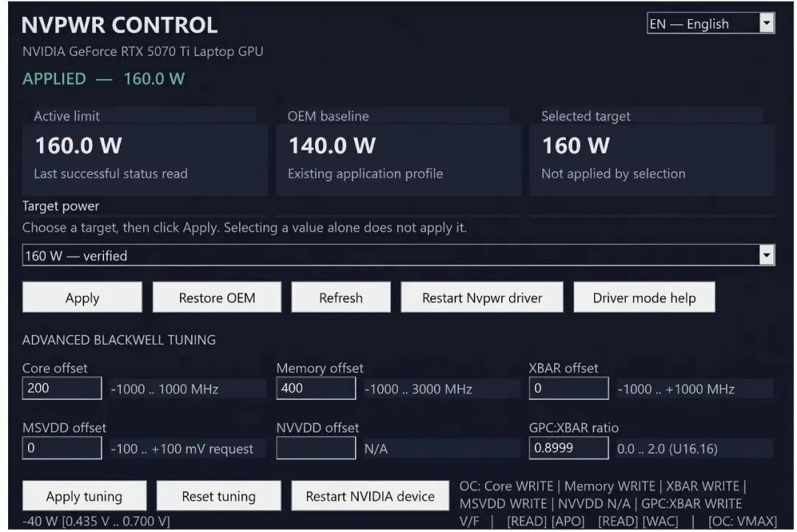The image size is (797, 532).
Task: Click the Active limit 160.0 W value
Action: [x=78, y=146]
